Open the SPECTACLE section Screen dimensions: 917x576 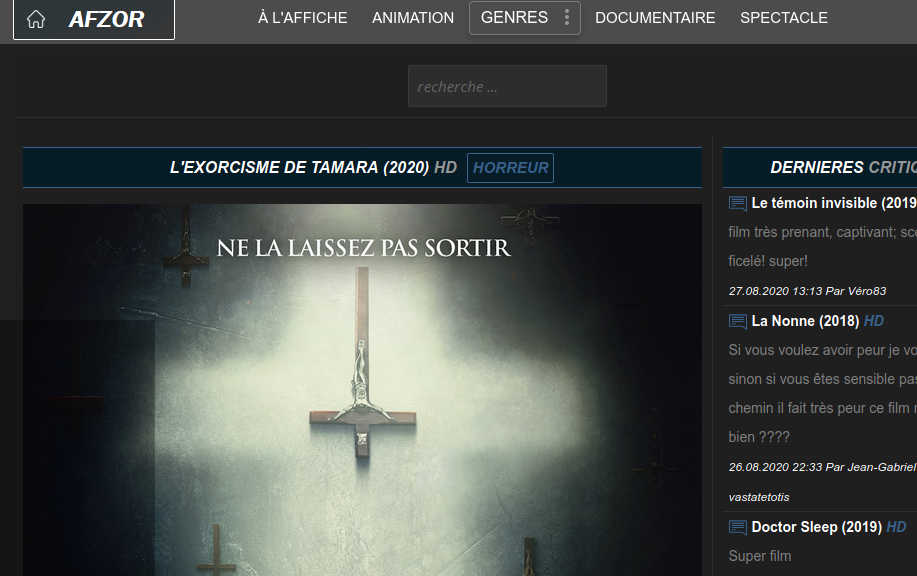coord(784,18)
